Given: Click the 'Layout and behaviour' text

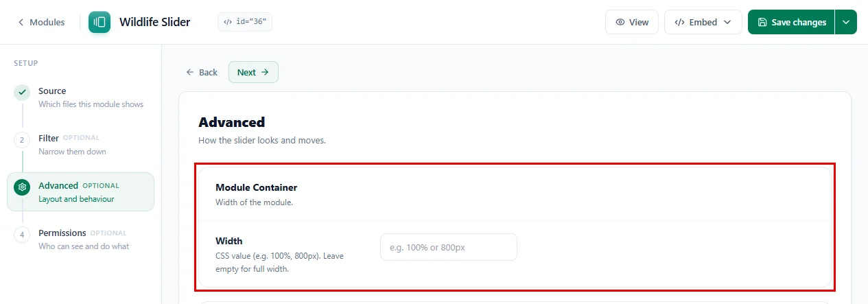Looking at the screenshot, I should click(76, 199).
